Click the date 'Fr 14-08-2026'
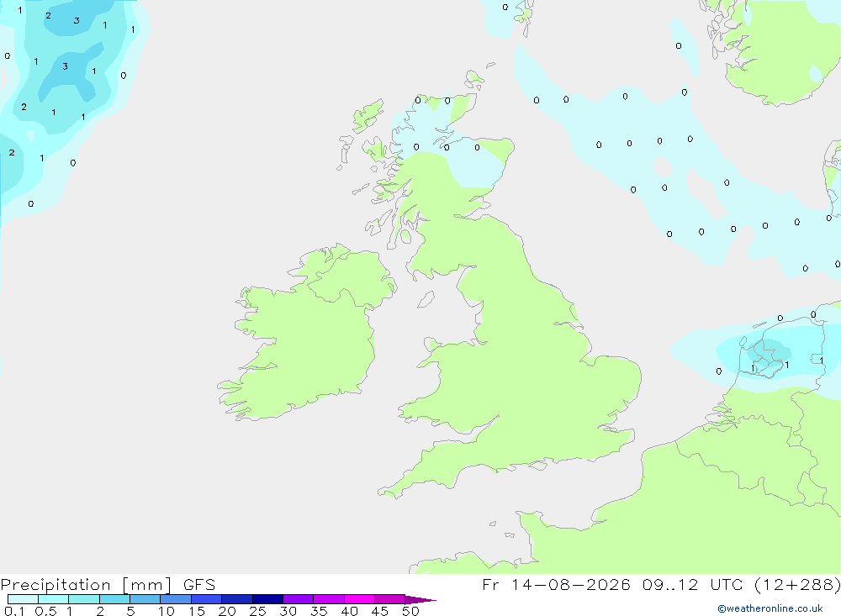 [556, 585]
